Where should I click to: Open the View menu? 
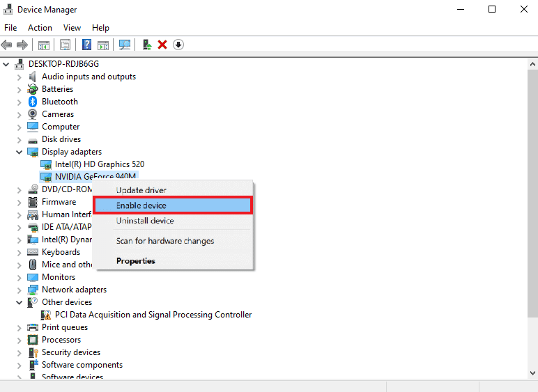click(72, 28)
